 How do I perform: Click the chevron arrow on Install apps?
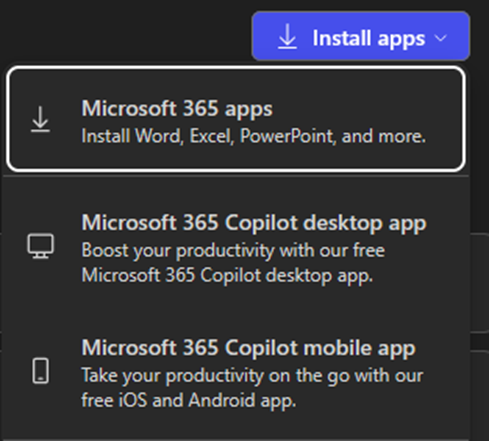[441, 38]
